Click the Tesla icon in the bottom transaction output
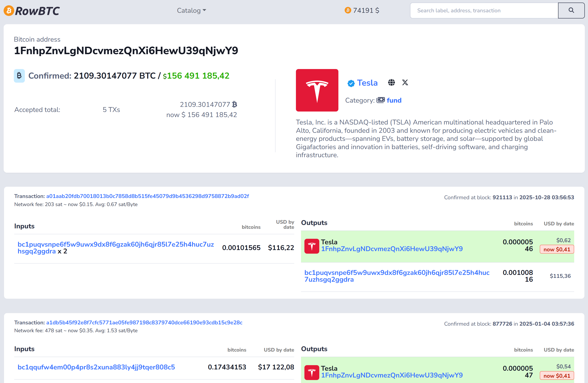 pyautogui.click(x=312, y=372)
